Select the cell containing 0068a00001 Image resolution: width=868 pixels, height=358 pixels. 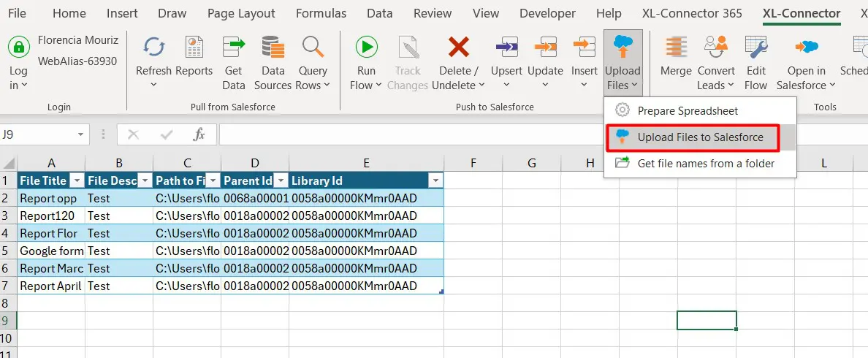pyautogui.click(x=255, y=198)
